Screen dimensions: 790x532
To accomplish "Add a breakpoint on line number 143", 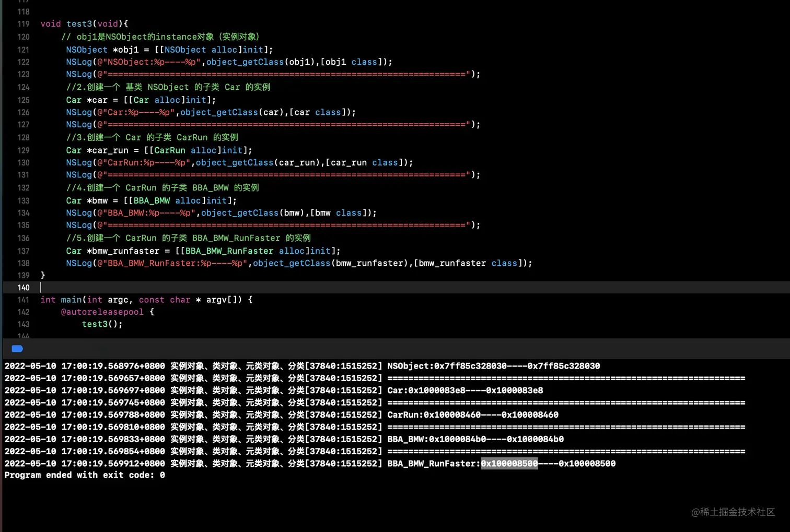I will tap(24, 324).
